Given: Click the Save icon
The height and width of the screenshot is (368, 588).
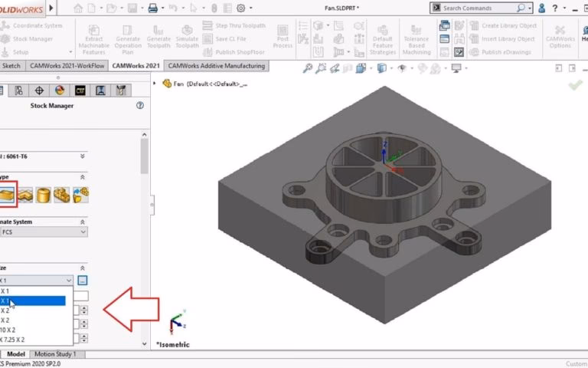Looking at the screenshot, I should (x=132, y=8).
